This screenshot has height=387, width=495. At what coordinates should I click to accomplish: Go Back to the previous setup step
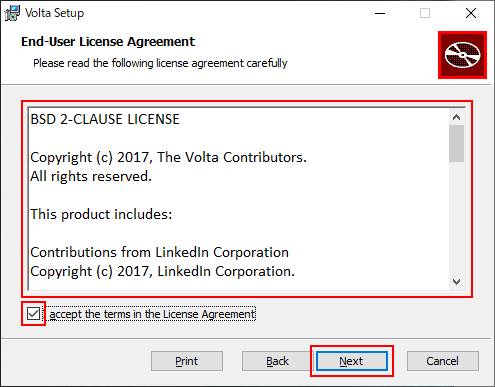277,361
